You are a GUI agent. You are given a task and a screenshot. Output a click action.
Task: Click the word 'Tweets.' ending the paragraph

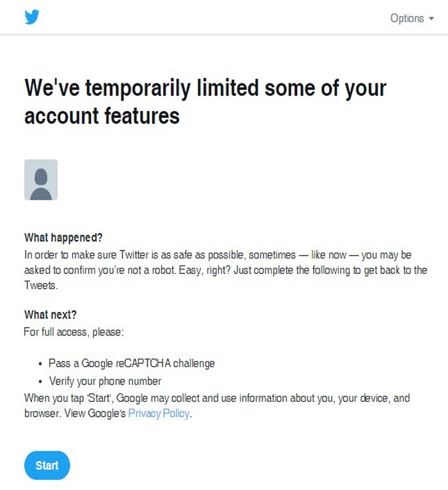coord(41,285)
